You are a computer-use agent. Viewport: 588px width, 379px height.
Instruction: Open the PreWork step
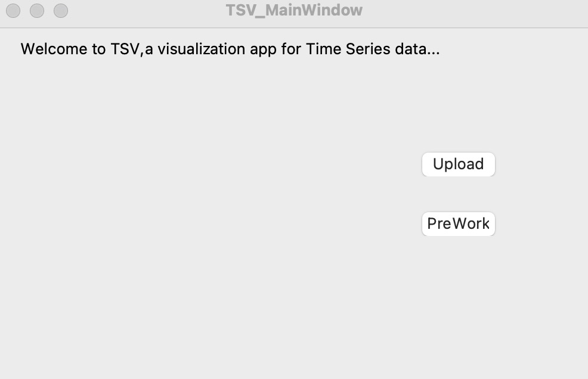pyautogui.click(x=458, y=224)
